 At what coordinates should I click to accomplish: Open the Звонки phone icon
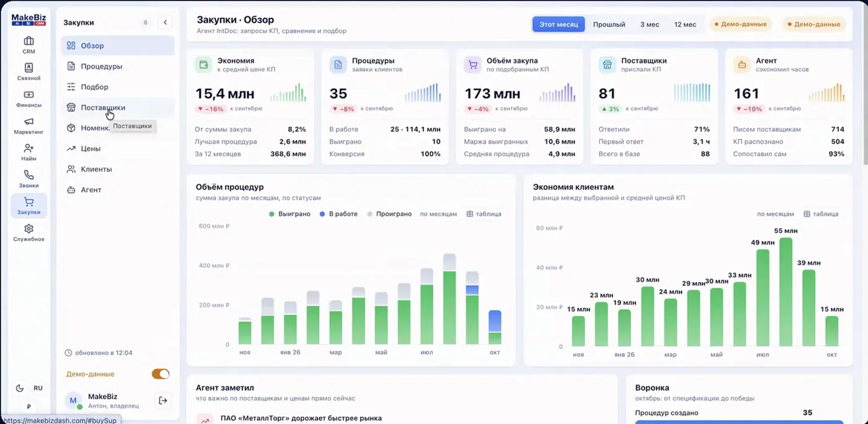click(x=29, y=179)
